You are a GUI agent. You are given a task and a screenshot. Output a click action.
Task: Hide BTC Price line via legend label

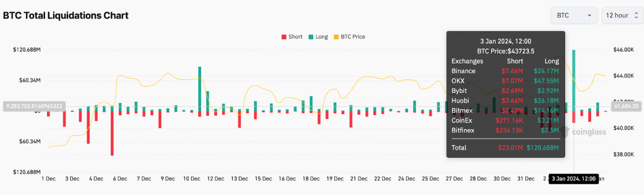[x=353, y=37]
